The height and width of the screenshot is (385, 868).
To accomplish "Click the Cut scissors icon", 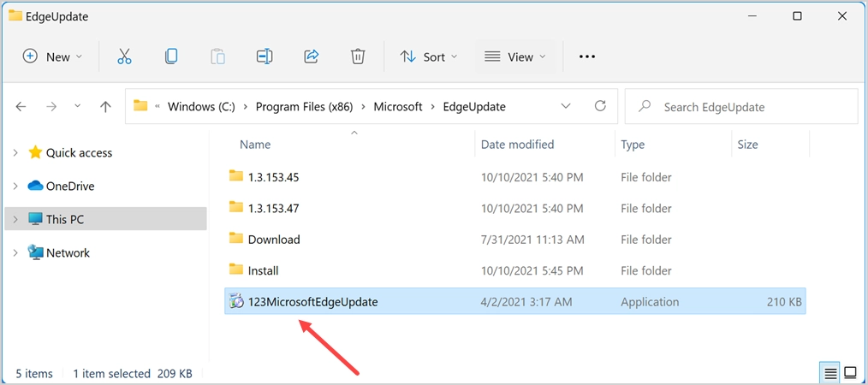I will point(124,56).
